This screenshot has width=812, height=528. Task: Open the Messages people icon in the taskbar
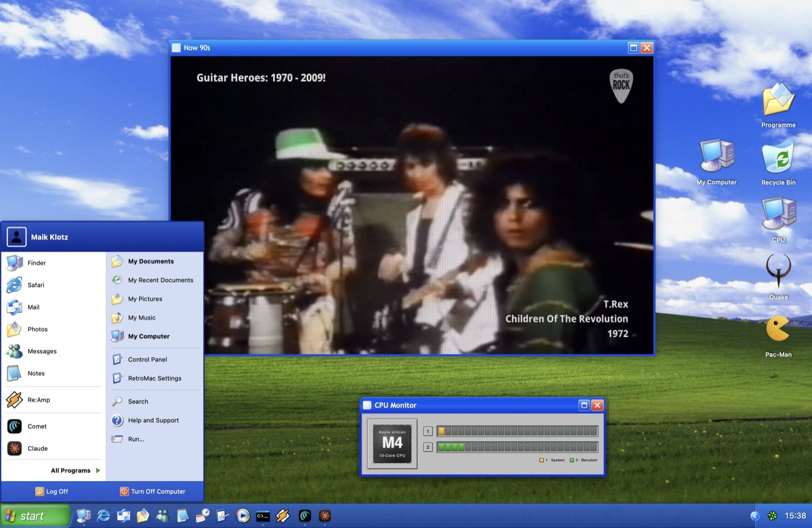[x=163, y=516]
